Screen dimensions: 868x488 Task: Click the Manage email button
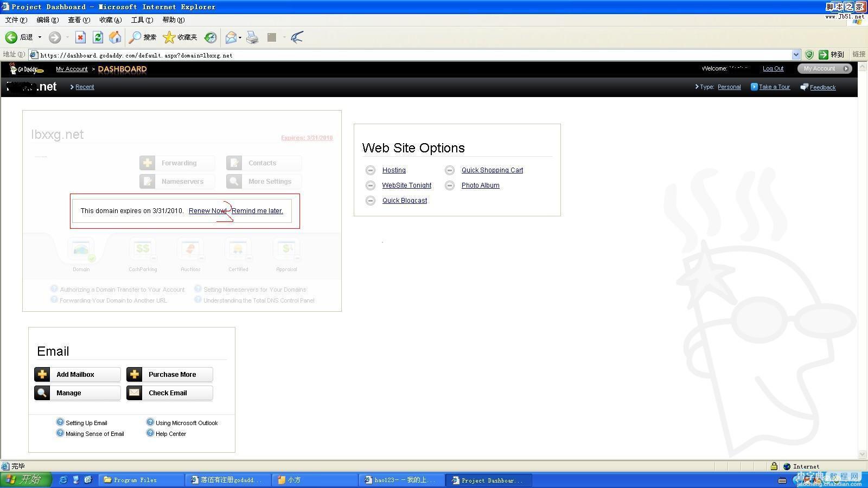coord(77,393)
